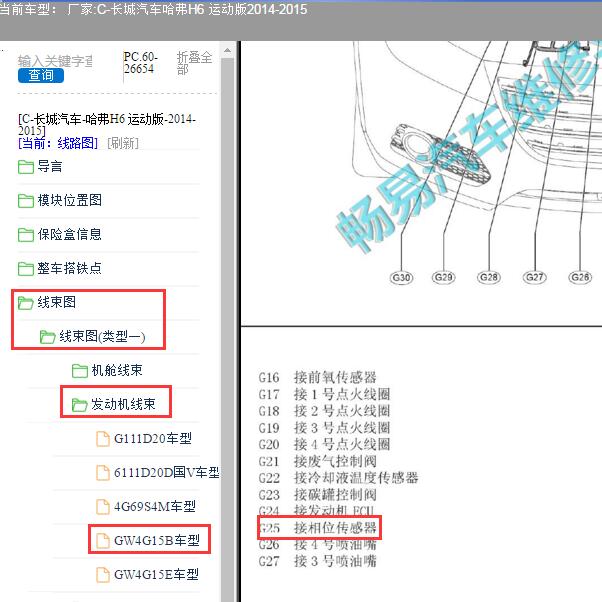The height and width of the screenshot is (602, 602).
Task: Select the G20 接4号点火线圈 legend line
Action: 324,444
